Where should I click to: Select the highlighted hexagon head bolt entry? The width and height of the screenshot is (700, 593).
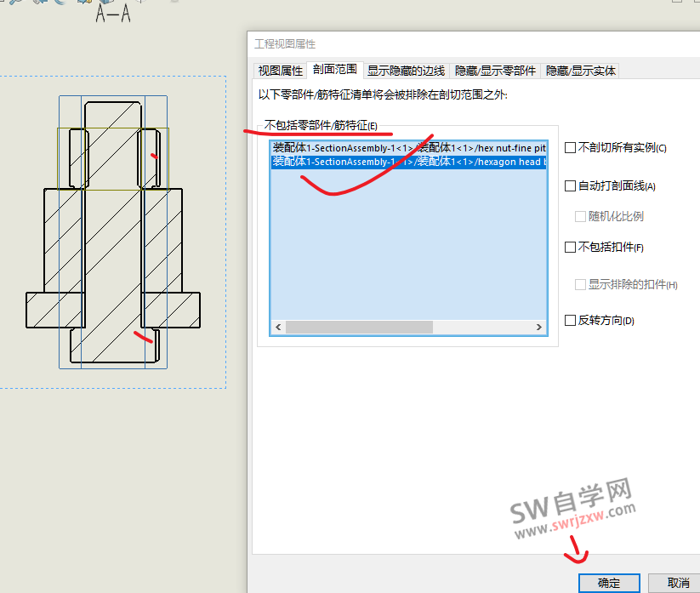(x=408, y=162)
